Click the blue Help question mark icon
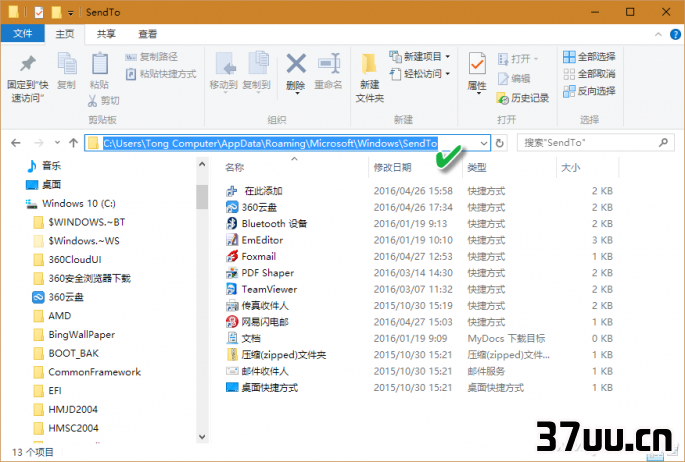The width and height of the screenshot is (685, 462). click(675, 34)
